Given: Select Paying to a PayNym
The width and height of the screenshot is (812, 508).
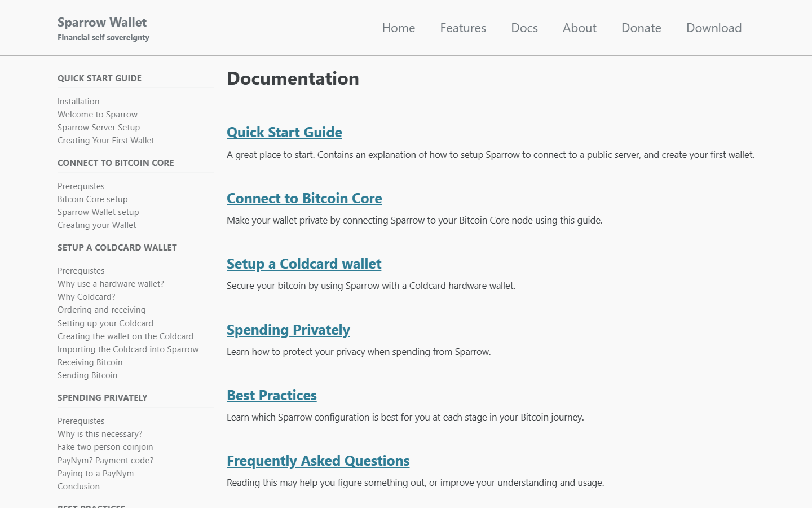Looking at the screenshot, I should [96, 474].
